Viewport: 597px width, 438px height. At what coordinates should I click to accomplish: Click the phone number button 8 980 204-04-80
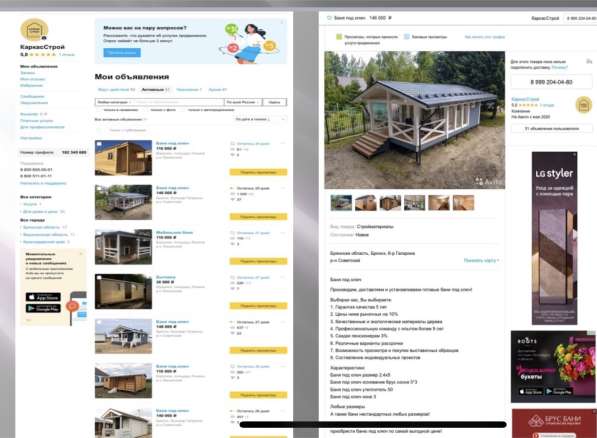coord(551,82)
